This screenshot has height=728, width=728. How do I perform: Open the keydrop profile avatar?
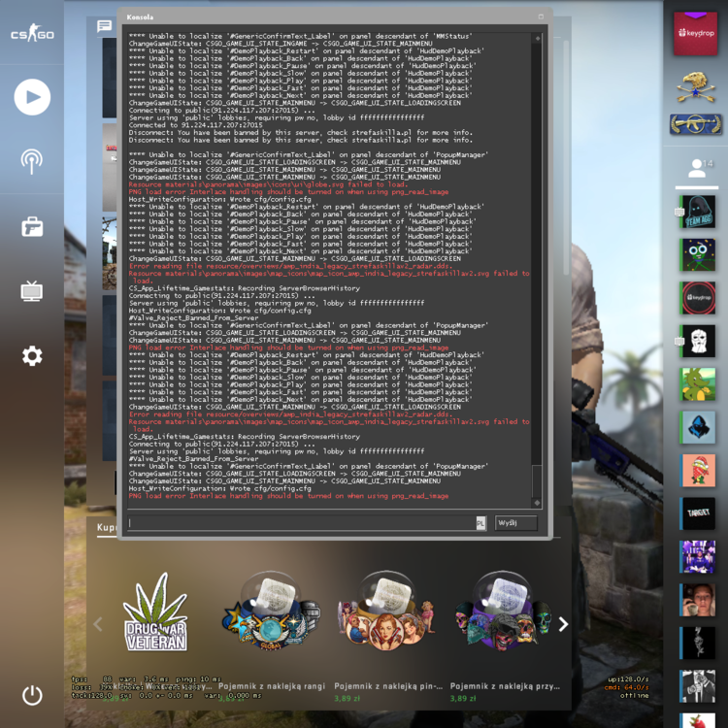pos(696,33)
